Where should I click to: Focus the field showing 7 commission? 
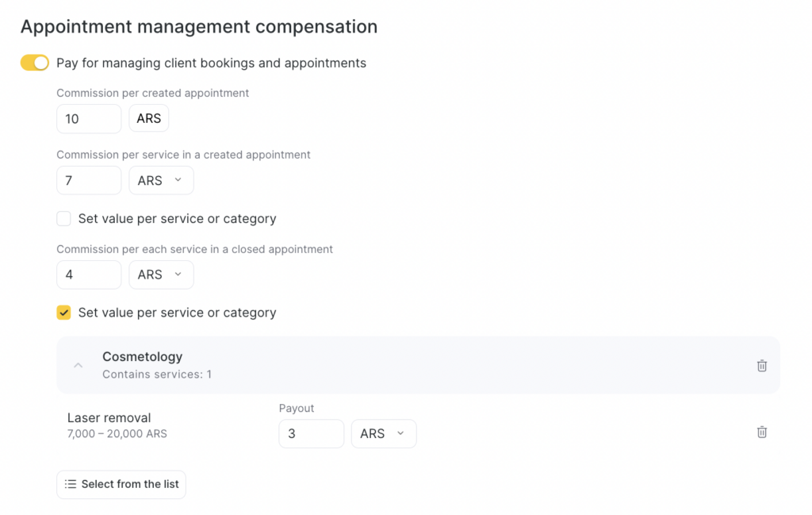point(88,181)
